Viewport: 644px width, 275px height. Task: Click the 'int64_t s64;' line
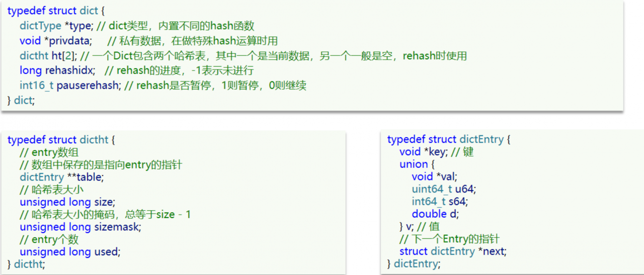(x=440, y=202)
